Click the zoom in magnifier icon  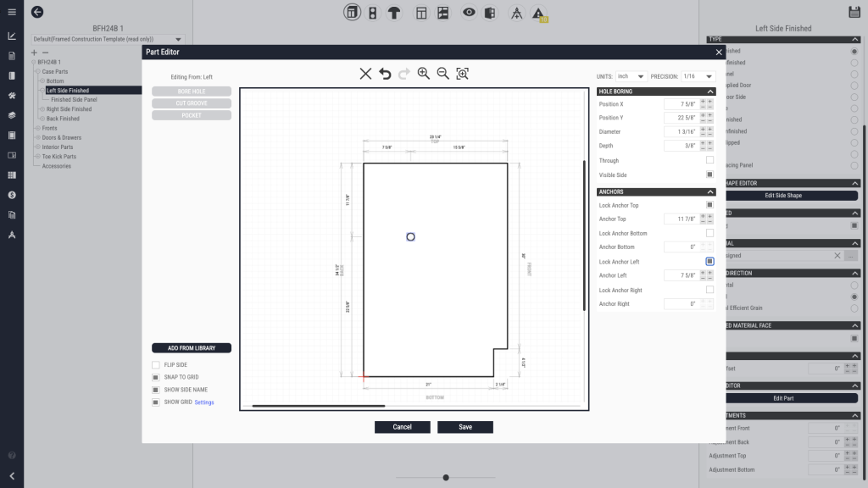tap(423, 74)
